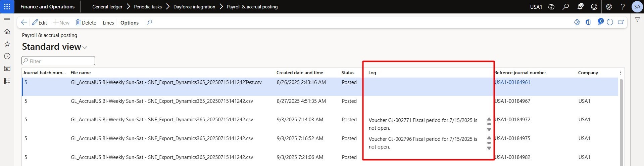Open Recent clock icon in sidebar
The image size is (644, 166).
(x=7, y=56)
